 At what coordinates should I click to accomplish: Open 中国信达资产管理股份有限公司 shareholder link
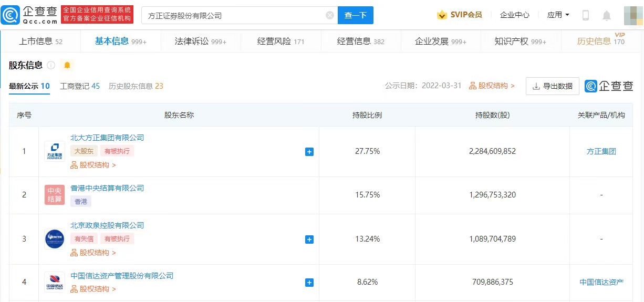point(122,276)
